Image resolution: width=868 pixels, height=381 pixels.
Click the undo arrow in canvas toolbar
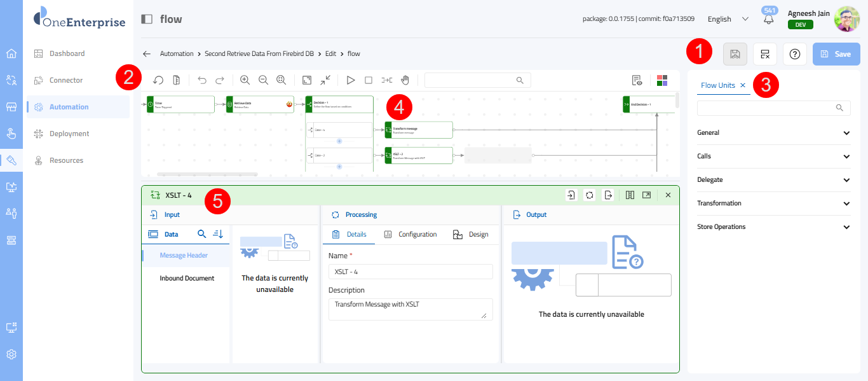[202, 80]
